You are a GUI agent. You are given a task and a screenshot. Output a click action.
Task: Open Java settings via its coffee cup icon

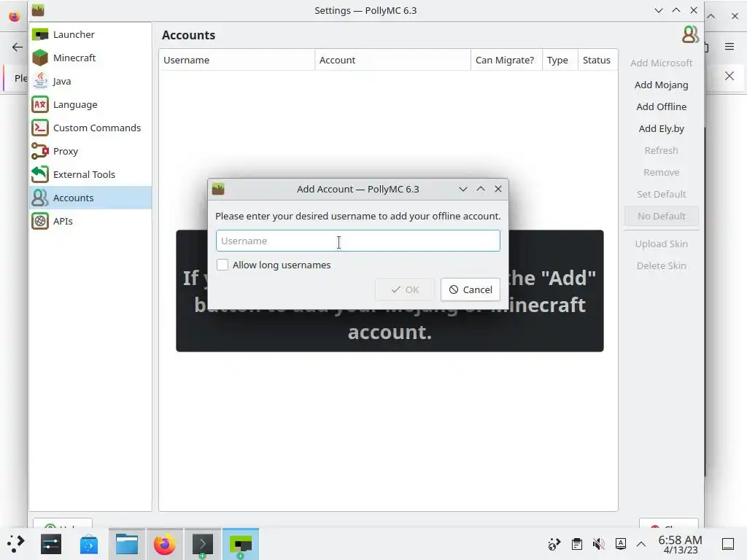(x=40, y=82)
